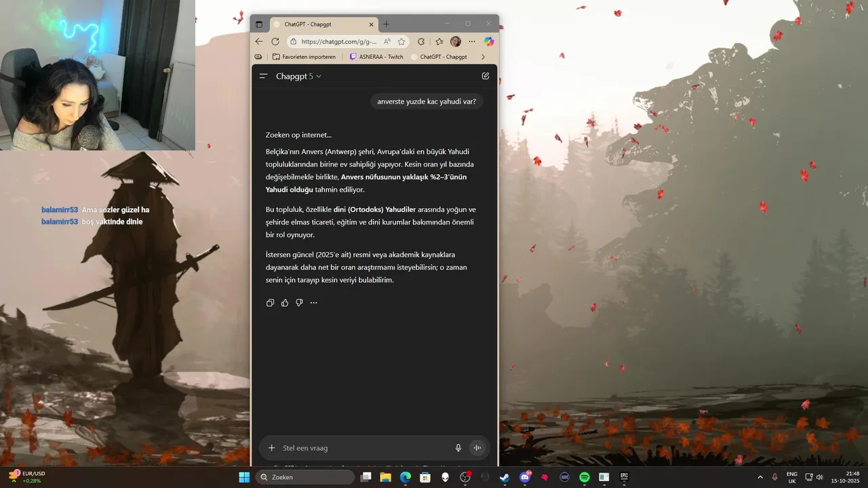Start voice mode in ChatGPT
This screenshot has width=868, height=488.
(x=477, y=448)
